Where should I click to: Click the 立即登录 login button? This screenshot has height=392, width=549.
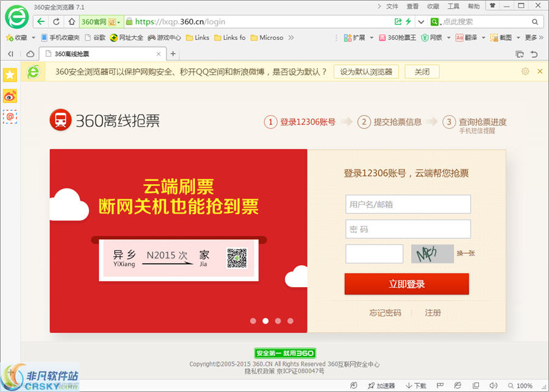pos(406,284)
